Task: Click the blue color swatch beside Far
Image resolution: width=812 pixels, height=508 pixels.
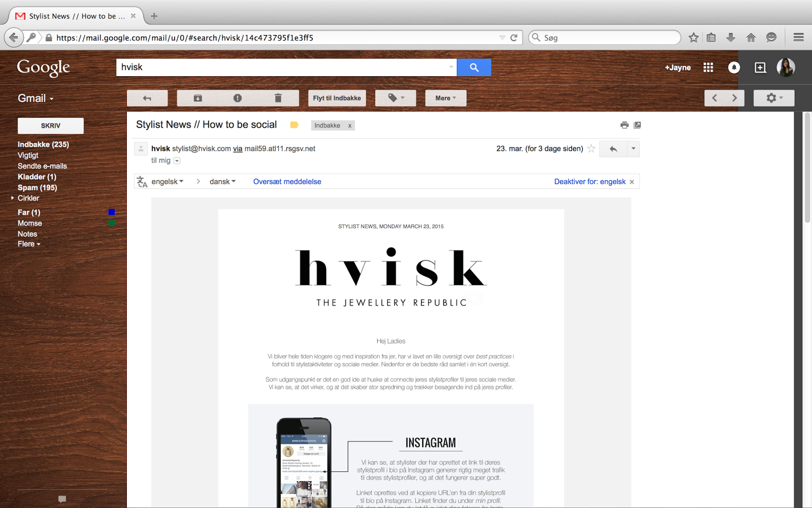Action: [112, 212]
